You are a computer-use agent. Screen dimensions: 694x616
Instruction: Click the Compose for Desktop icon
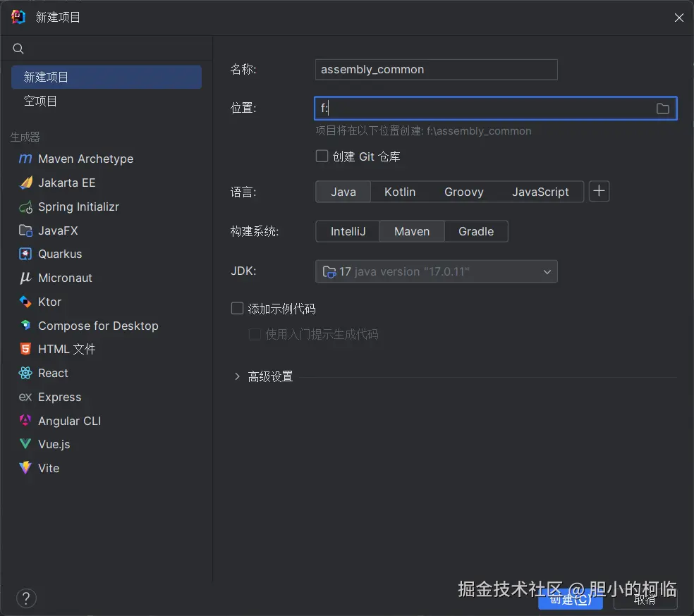(x=25, y=326)
